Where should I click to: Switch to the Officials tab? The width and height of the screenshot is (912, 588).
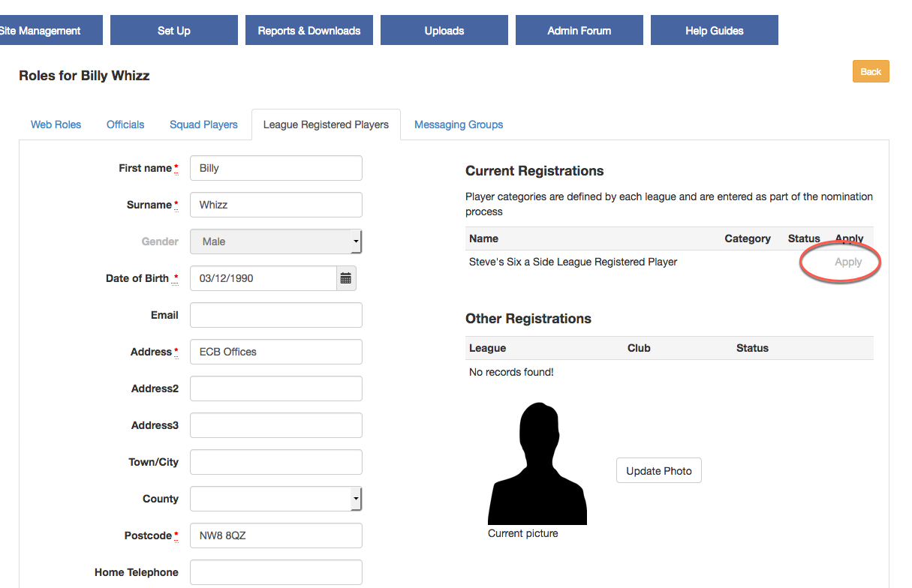click(x=125, y=124)
